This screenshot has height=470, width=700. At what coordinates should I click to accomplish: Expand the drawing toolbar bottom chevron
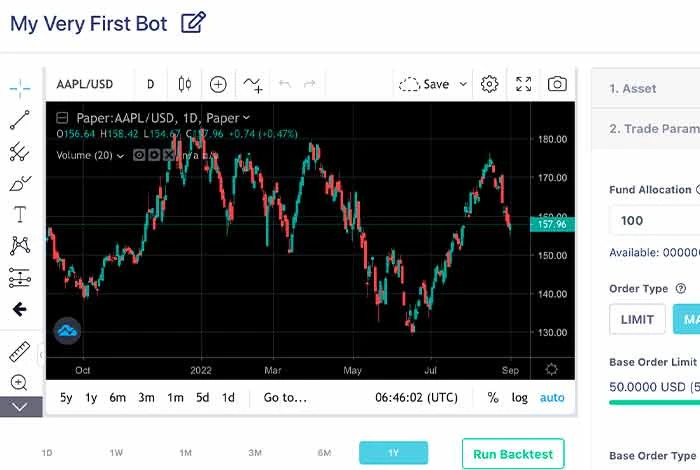(x=20, y=407)
